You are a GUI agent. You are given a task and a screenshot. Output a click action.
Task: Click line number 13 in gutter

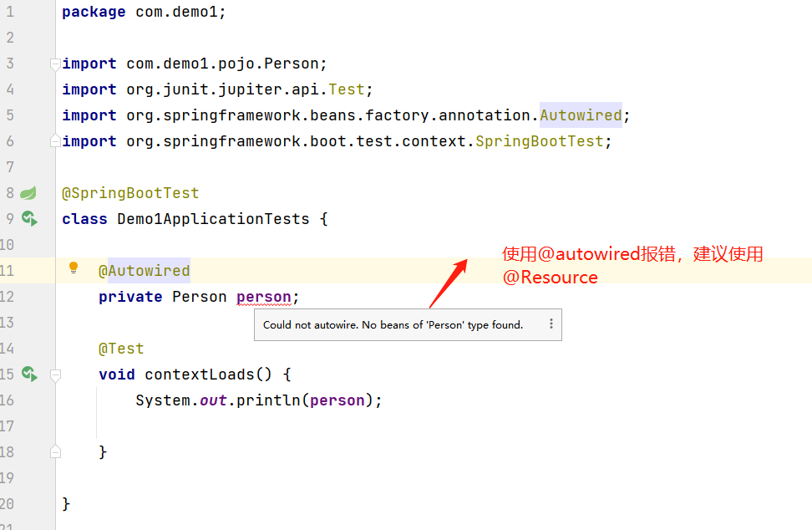8,322
